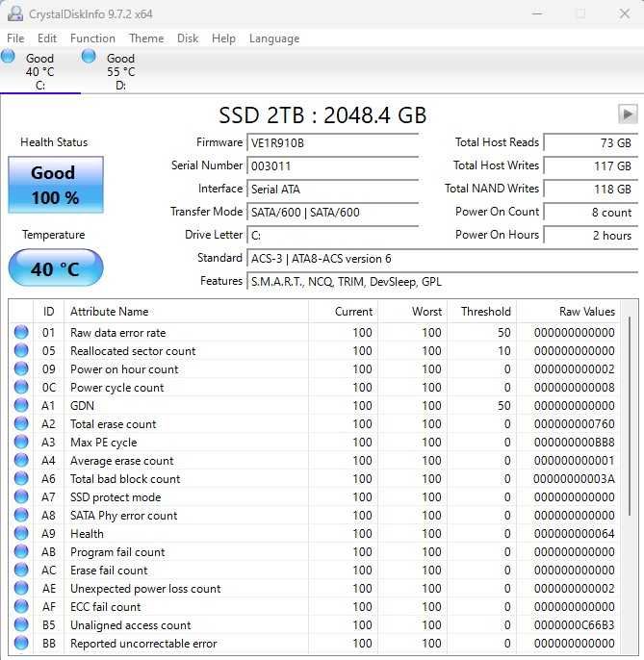The width and height of the screenshot is (644, 660).
Task: Click the Serial Number field 003011
Action: tap(333, 165)
